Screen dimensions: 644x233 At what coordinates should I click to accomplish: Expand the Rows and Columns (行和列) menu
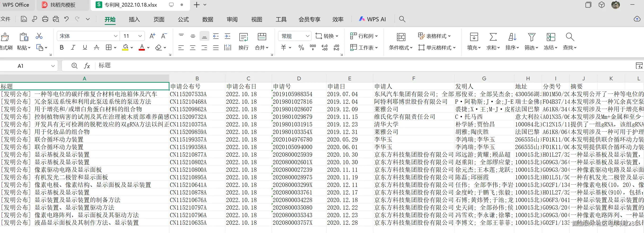click(x=364, y=36)
